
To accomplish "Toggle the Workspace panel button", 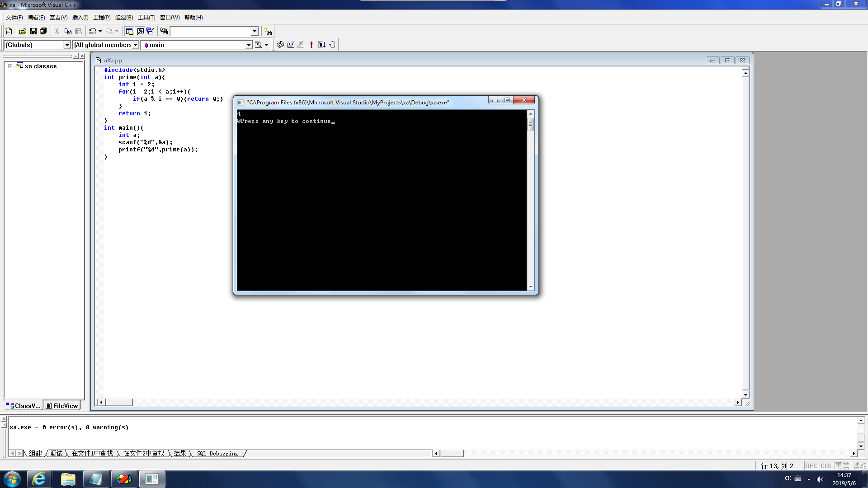I will [129, 31].
